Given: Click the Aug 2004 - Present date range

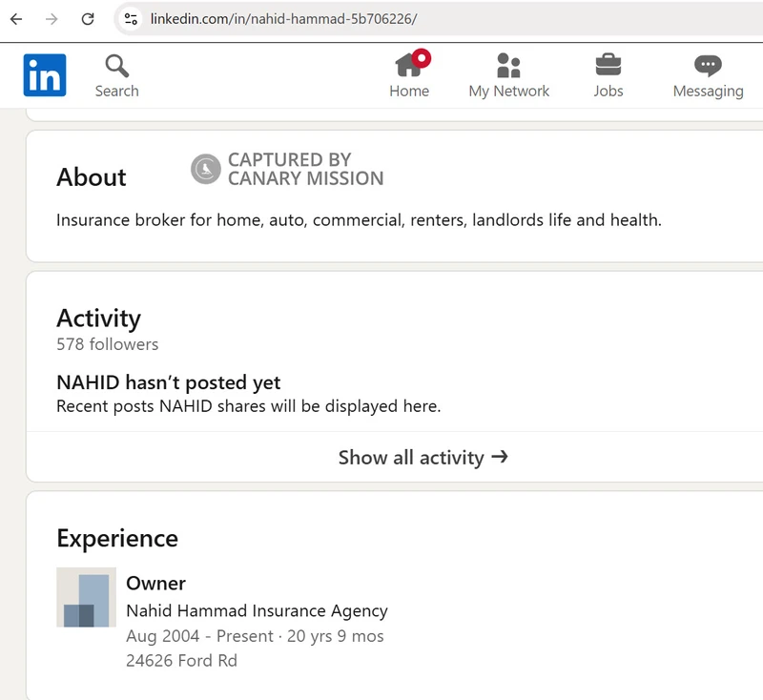Looking at the screenshot, I should pos(255,636).
